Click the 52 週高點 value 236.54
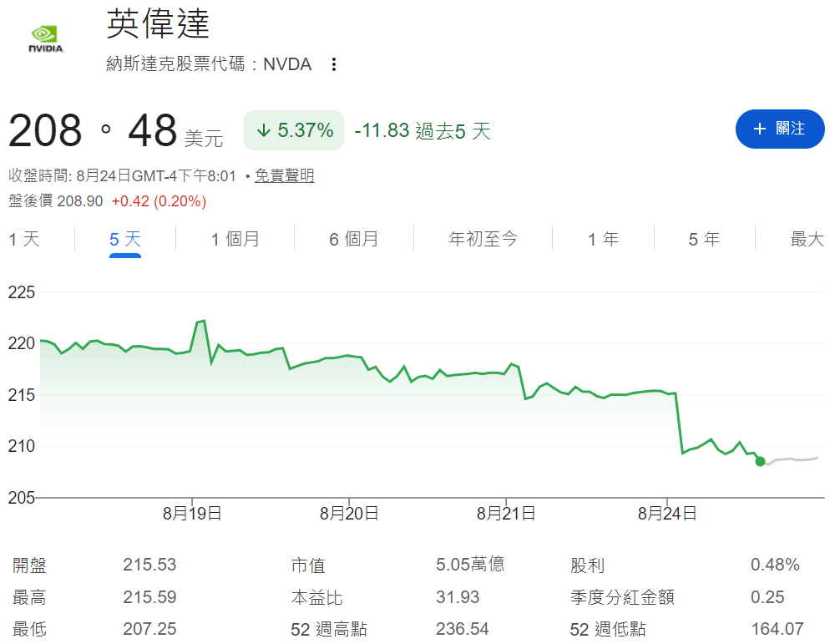Image resolution: width=835 pixels, height=644 pixels. (x=463, y=629)
